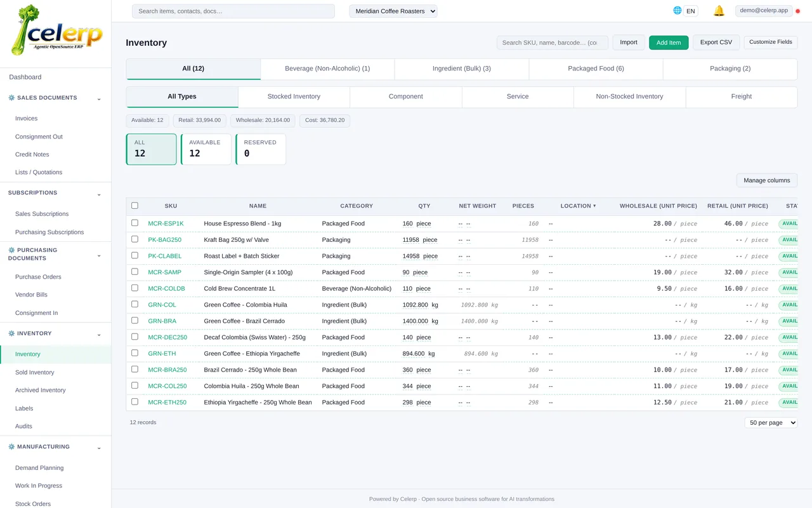
Task: Select the Stocked Inventory type tab
Action: [x=294, y=97]
